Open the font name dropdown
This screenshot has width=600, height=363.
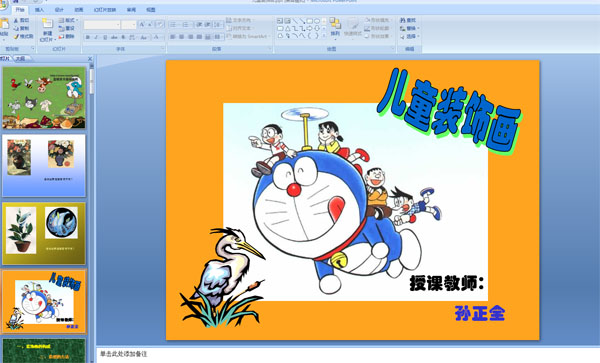pos(102,25)
